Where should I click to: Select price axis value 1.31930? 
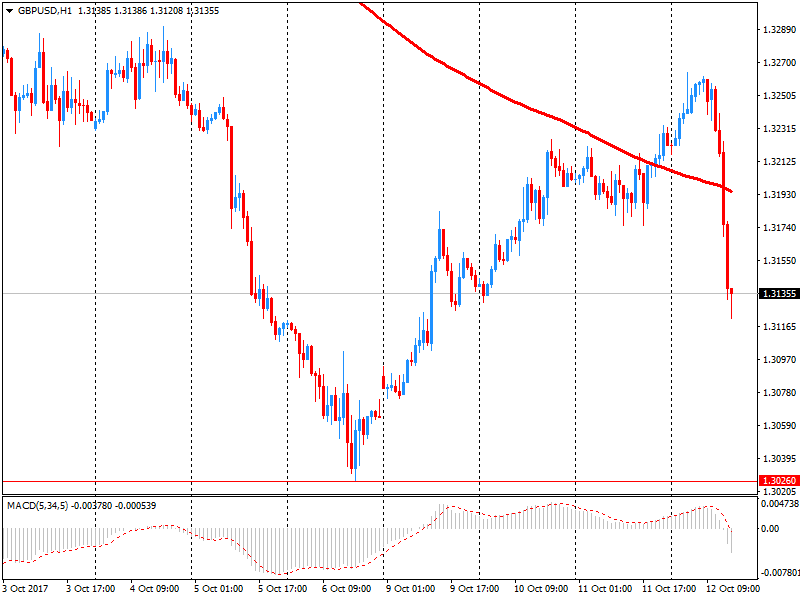pos(779,194)
